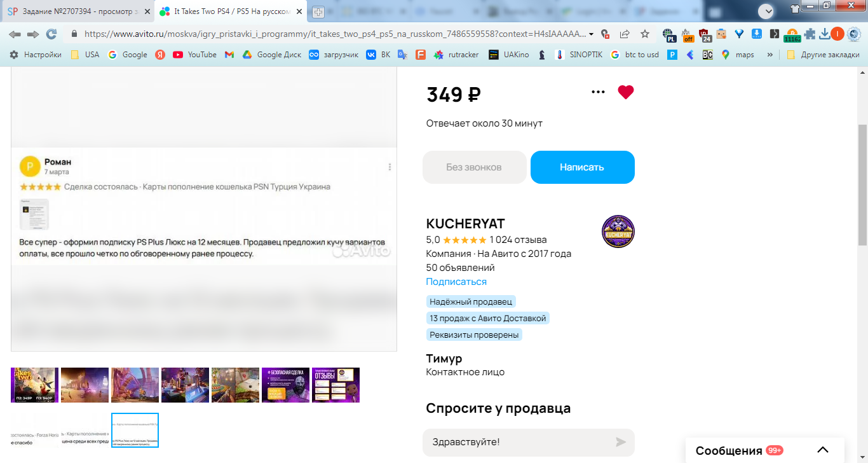Click the 11162 counter extension icon
Image resolution: width=868 pixels, height=463 pixels.
pos(792,35)
